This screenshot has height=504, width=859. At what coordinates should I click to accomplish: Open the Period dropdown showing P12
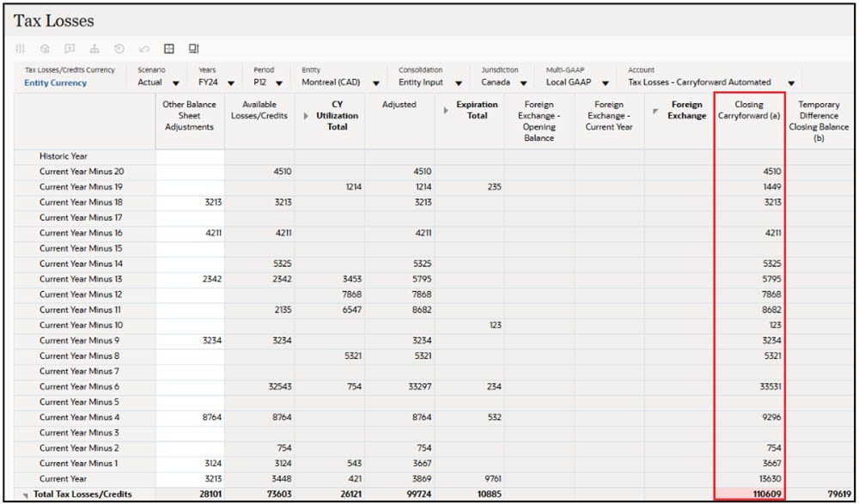tap(279, 83)
